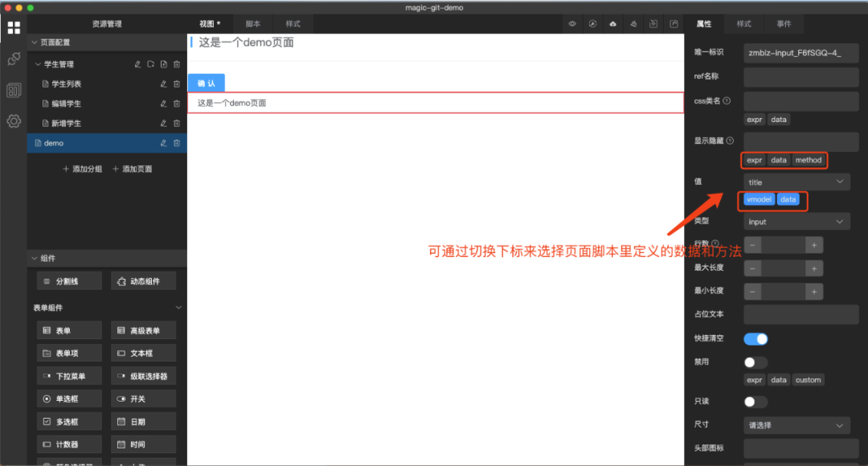
Task: Click the edit pencil icon next to demo page
Action: pos(163,142)
